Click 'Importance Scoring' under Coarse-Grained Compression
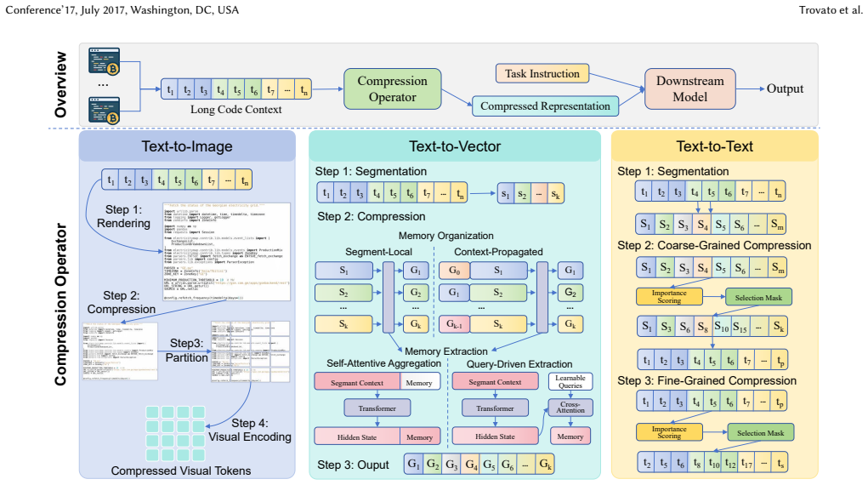 pyautogui.click(x=669, y=297)
